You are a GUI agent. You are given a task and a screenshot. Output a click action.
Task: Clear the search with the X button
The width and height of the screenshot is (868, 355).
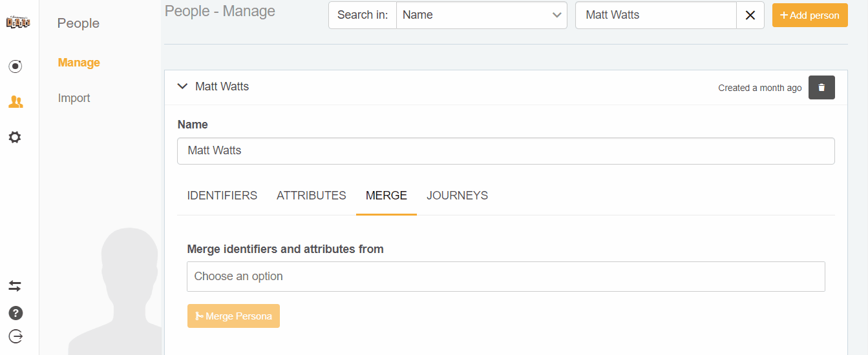tap(750, 15)
